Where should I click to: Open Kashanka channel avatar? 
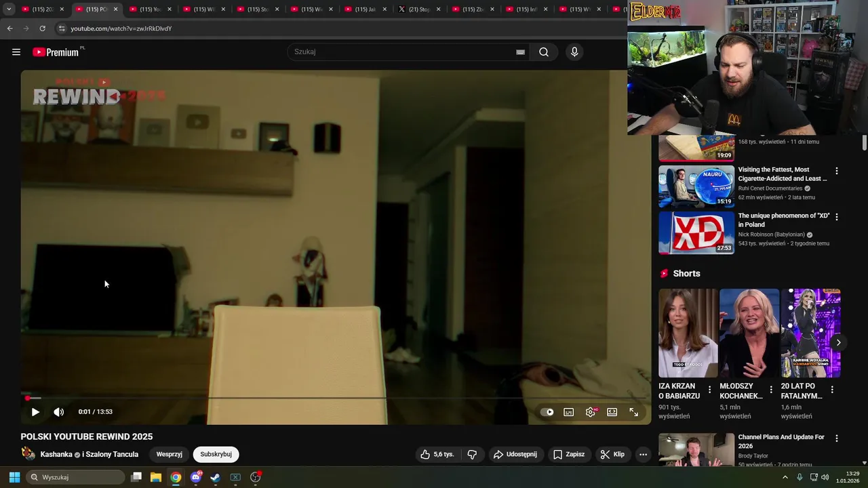[28, 454]
